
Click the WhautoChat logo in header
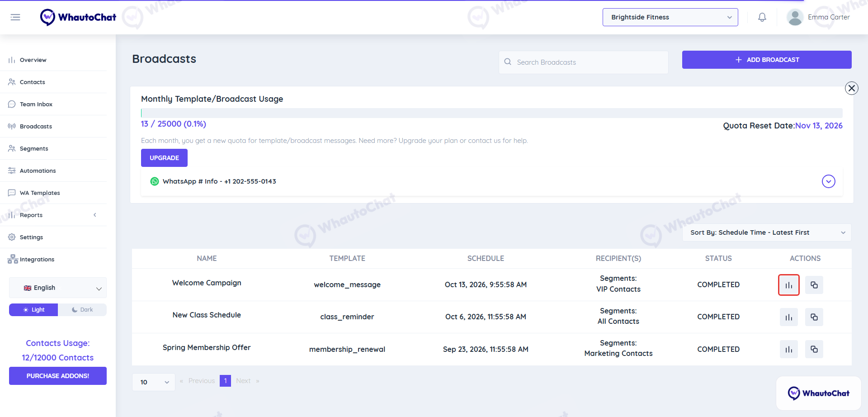click(78, 17)
